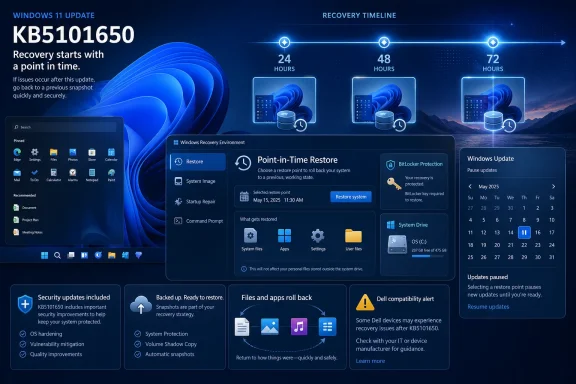The image size is (576, 384).
Task: Click Pause updates in Windows Update panel
Action: pyautogui.click(x=482, y=170)
